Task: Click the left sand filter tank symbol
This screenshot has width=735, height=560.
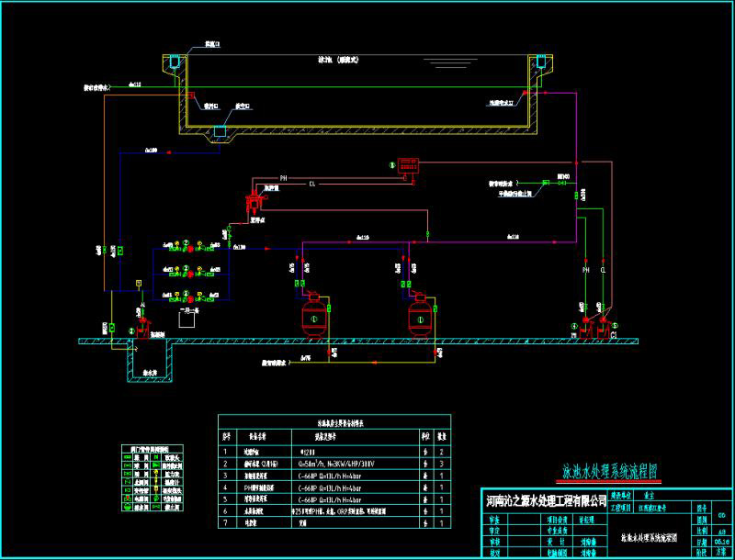Action: pyautogui.click(x=313, y=317)
